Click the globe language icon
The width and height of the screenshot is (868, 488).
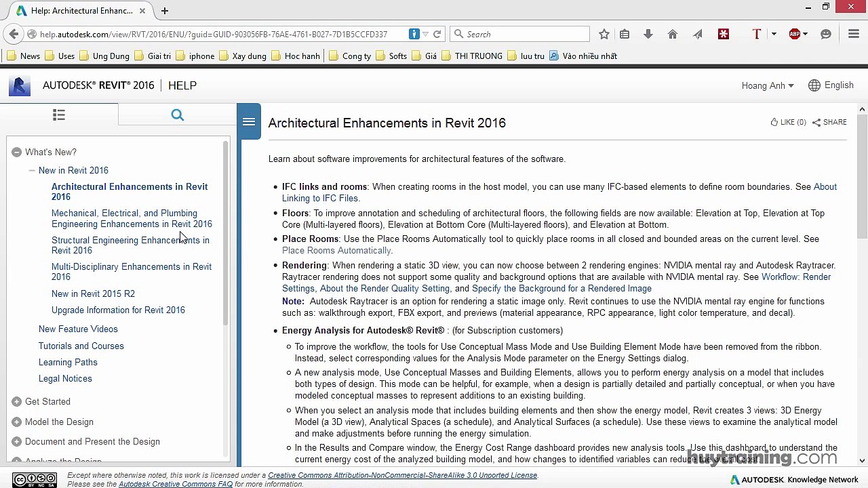point(814,85)
